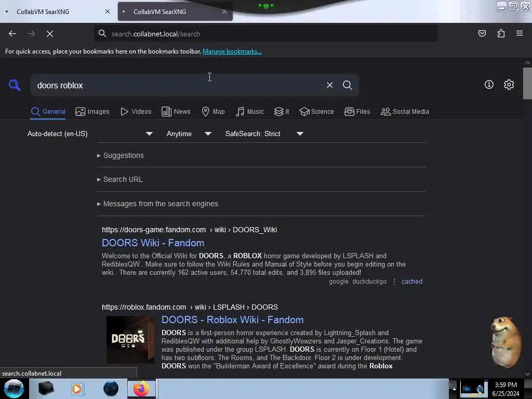This screenshot has width=532, height=399.
Task: Click the browser address bar
Action: coord(266,34)
